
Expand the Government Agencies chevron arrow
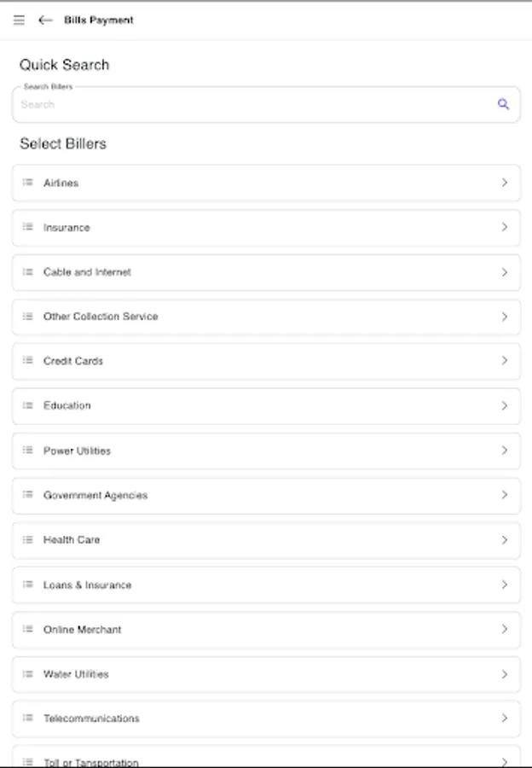pos(505,495)
